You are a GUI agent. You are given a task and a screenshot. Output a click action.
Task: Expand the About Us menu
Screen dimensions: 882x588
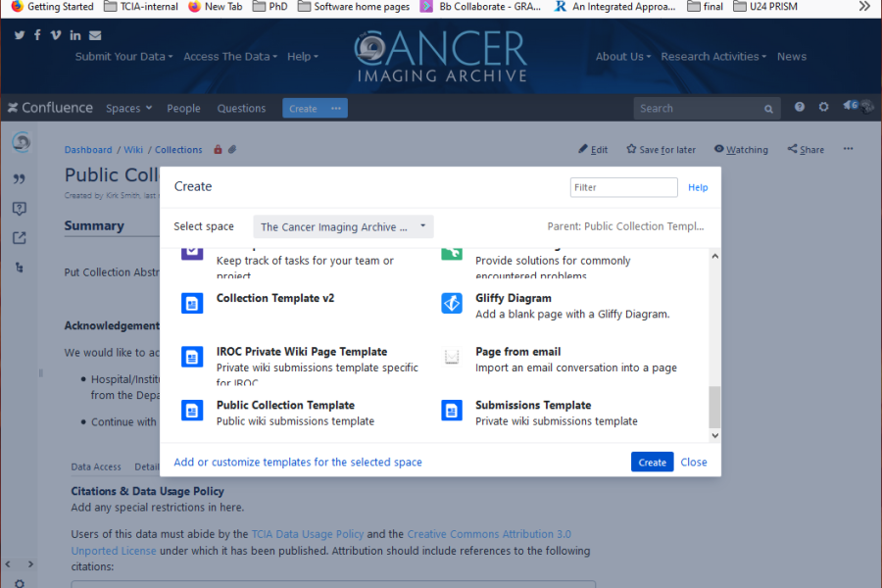(x=623, y=56)
